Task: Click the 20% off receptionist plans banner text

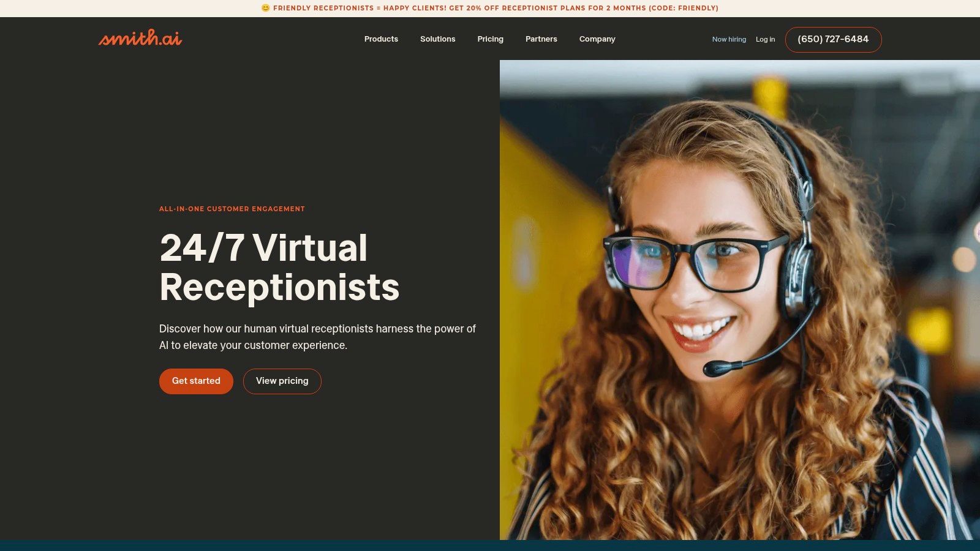Action: tap(496, 8)
